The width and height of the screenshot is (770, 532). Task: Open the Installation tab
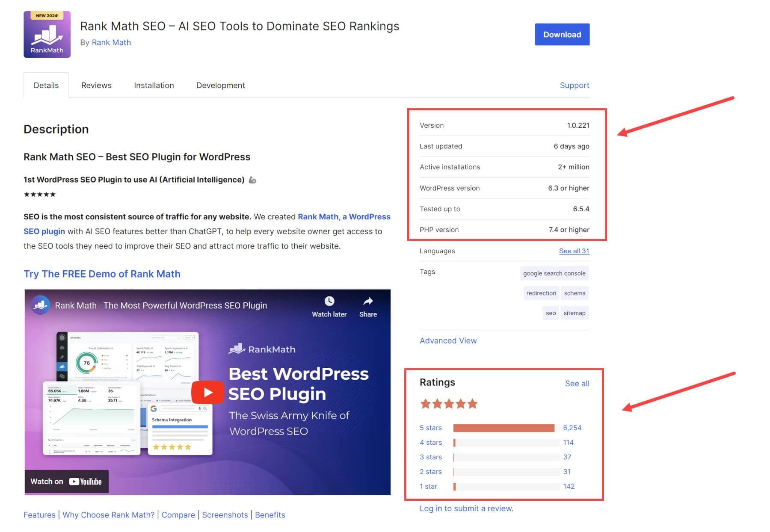(x=154, y=85)
